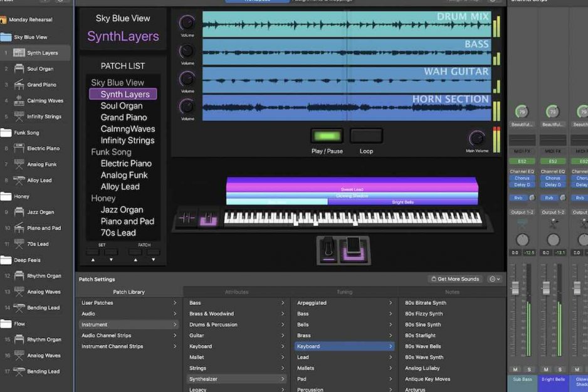Screen dimensions: 588x392
Task: Open the Flow set folder icon
Action: pyautogui.click(x=6, y=324)
